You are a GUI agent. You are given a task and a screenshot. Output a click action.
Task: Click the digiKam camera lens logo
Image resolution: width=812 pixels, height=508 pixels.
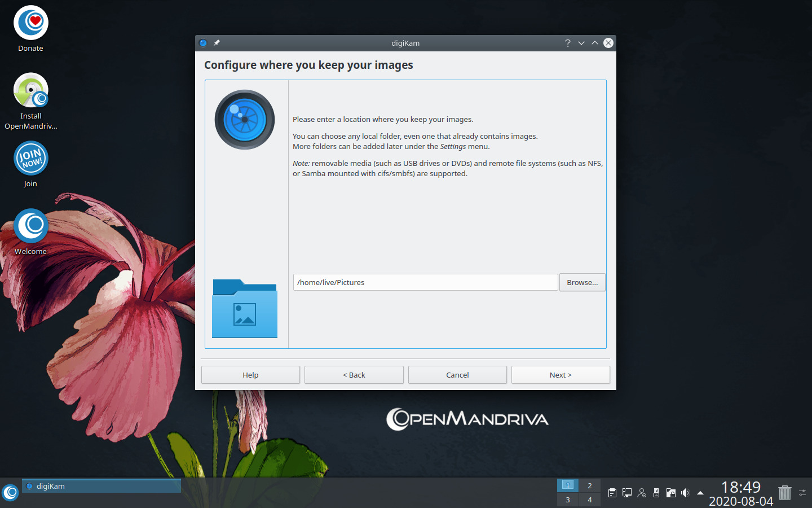coord(245,120)
